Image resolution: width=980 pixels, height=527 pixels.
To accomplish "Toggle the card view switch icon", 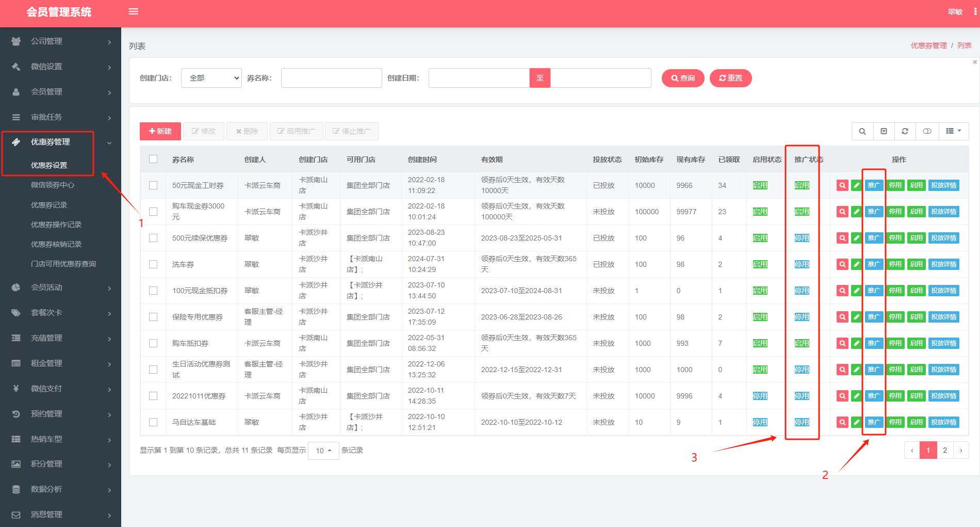I will [927, 131].
